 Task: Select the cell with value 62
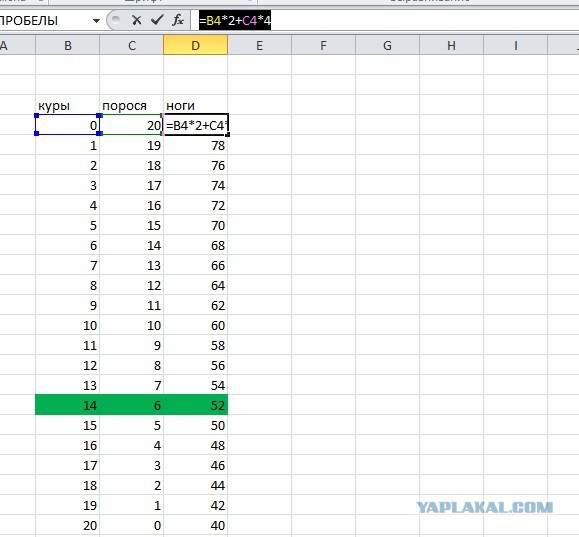196,305
